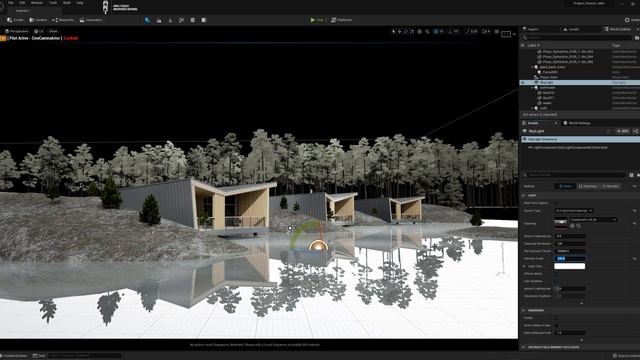This screenshot has height=360, width=640.
Task: Switch to the Layers tab
Action: coord(531,29)
